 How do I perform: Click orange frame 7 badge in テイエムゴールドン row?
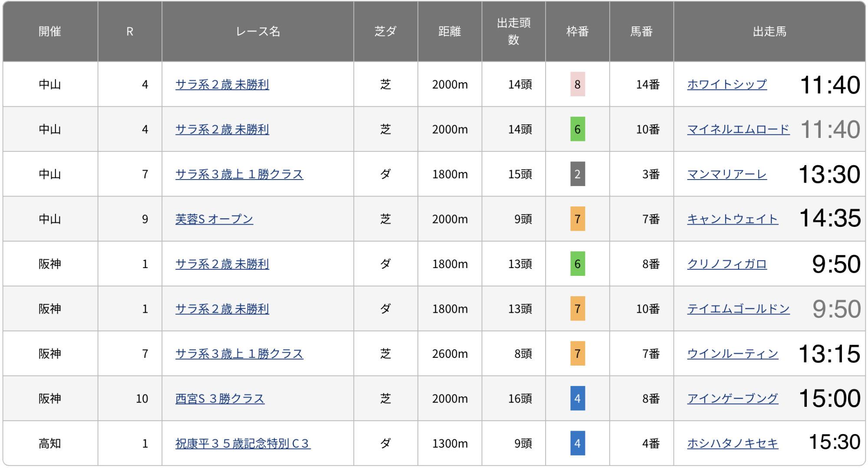pyautogui.click(x=578, y=309)
